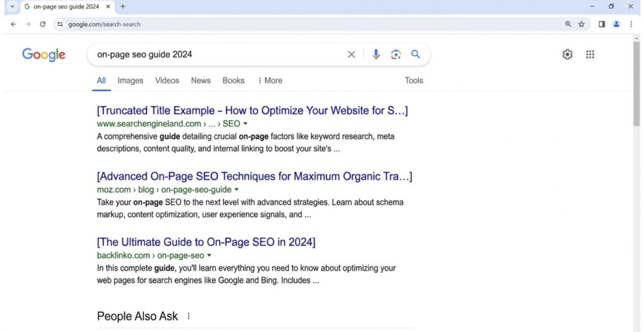Screen dimensions: 644x332
Task: Open options next to People Also Ask
Action: coord(189,316)
